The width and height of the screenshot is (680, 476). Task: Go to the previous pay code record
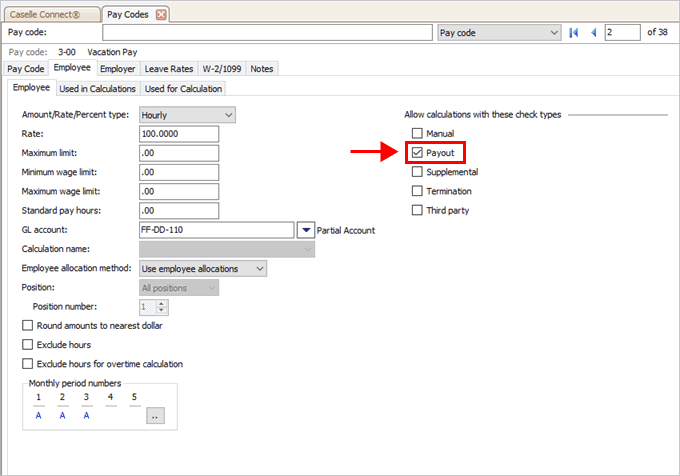pyautogui.click(x=594, y=33)
